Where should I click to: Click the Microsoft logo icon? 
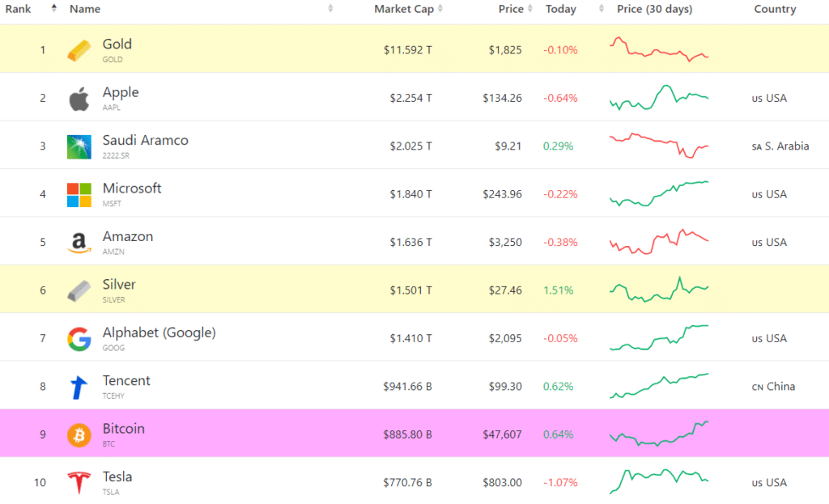click(x=79, y=194)
